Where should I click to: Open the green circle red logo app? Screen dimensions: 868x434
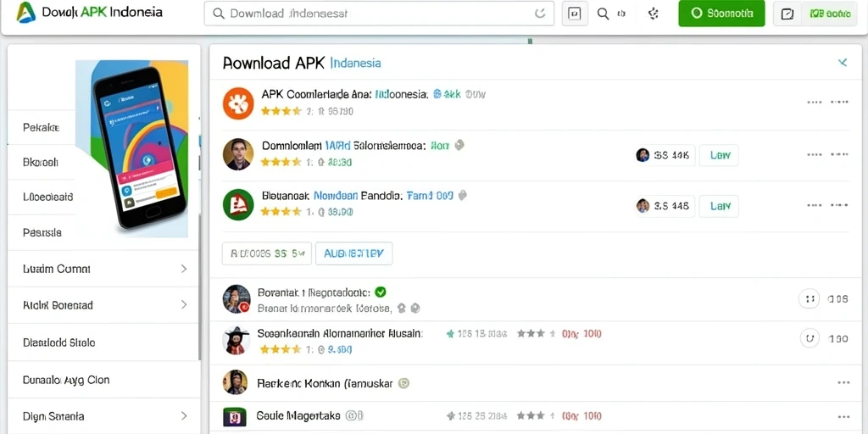238,204
